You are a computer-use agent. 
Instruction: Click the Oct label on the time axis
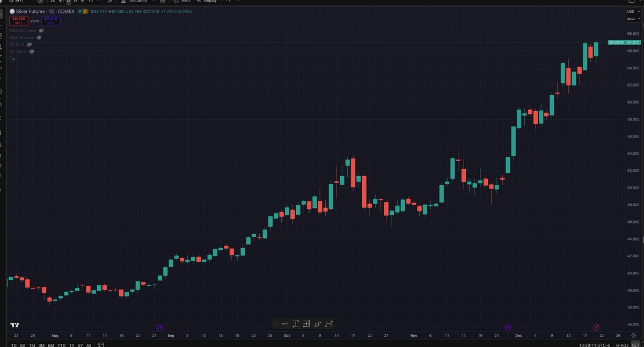click(287, 335)
